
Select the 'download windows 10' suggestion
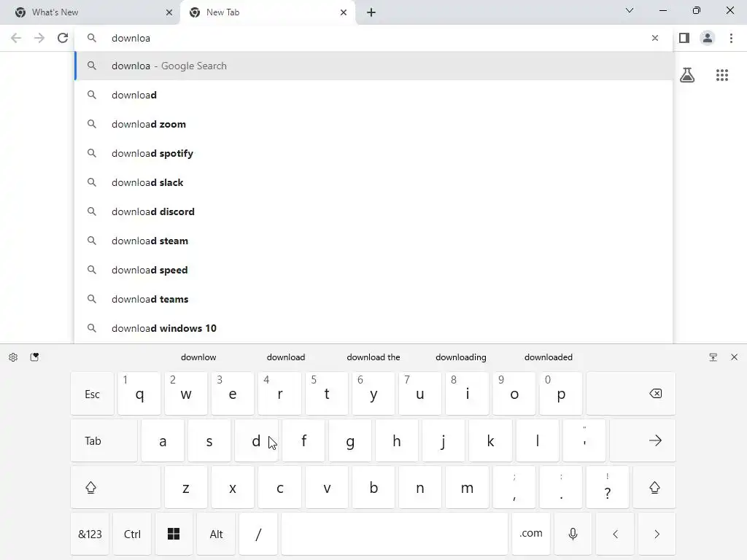(373, 328)
